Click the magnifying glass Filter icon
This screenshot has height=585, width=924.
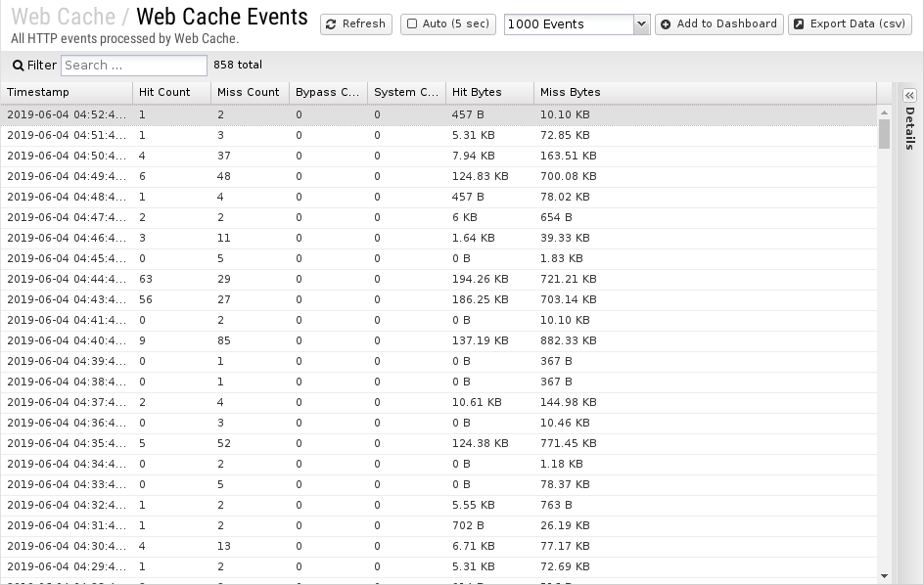pos(19,66)
